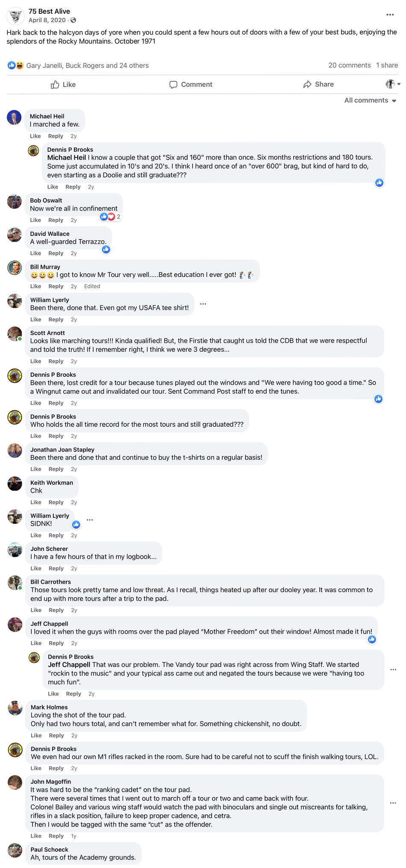Image resolution: width=406 pixels, height=868 pixels.
Task: Click 75 Best Alive page avatar
Action: (x=16, y=16)
